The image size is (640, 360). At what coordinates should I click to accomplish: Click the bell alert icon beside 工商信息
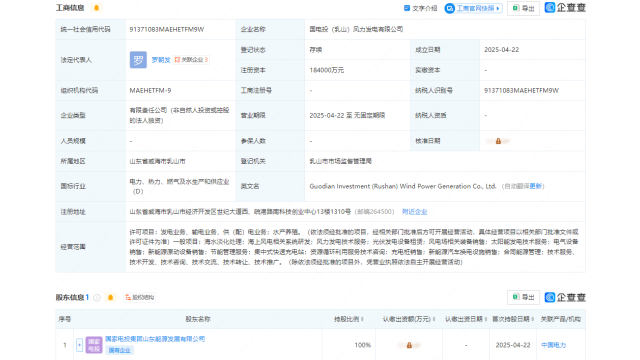pos(97,8)
